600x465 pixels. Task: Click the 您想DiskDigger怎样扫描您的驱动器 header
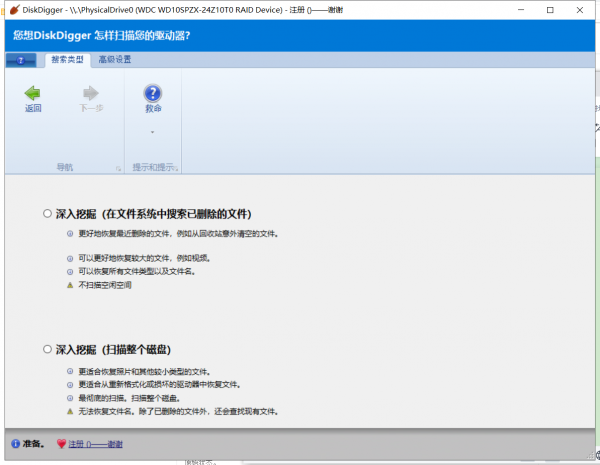coord(101,36)
